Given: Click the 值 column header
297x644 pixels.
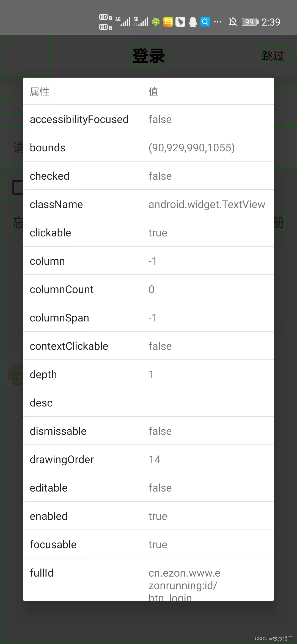Looking at the screenshot, I should click(153, 91).
